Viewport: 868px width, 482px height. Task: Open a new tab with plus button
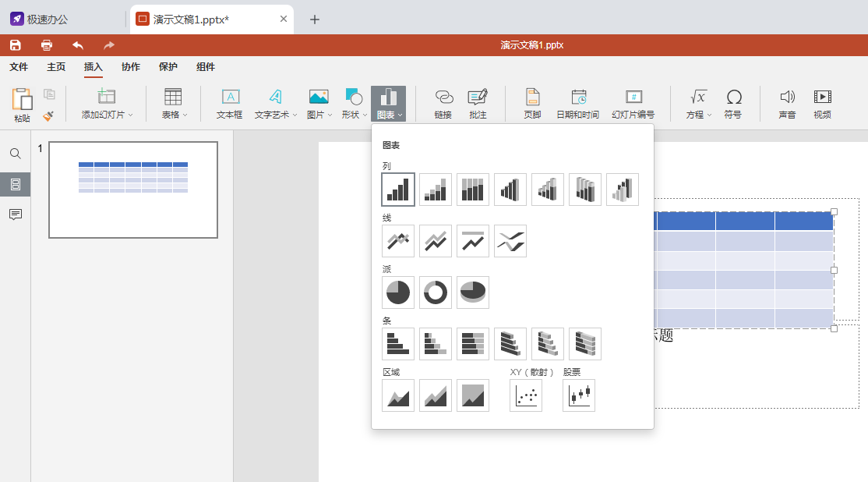[315, 19]
